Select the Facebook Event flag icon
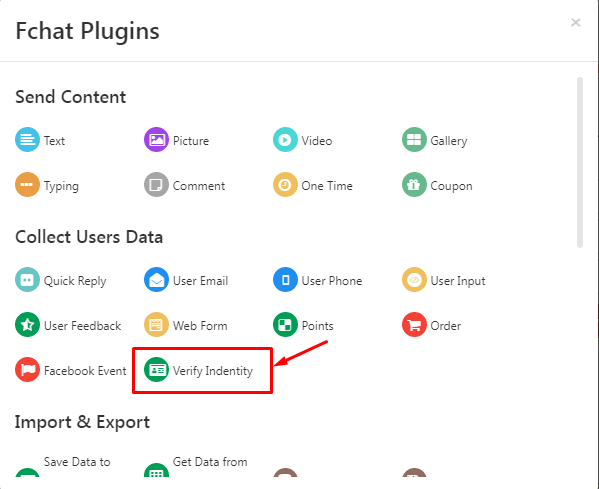This screenshot has width=599, height=489. (27, 370)
